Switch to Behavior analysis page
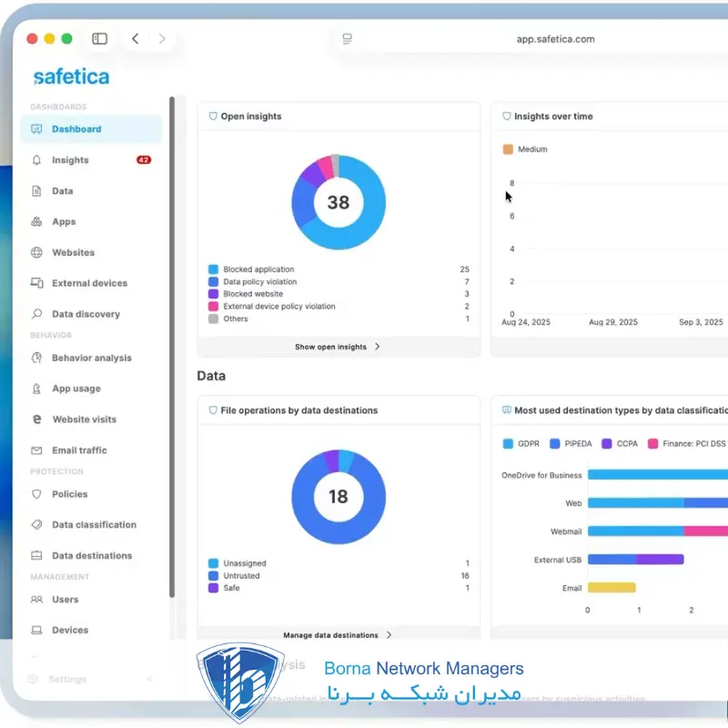The height and width of the screenshot is (728, 728). coord(91,359)
